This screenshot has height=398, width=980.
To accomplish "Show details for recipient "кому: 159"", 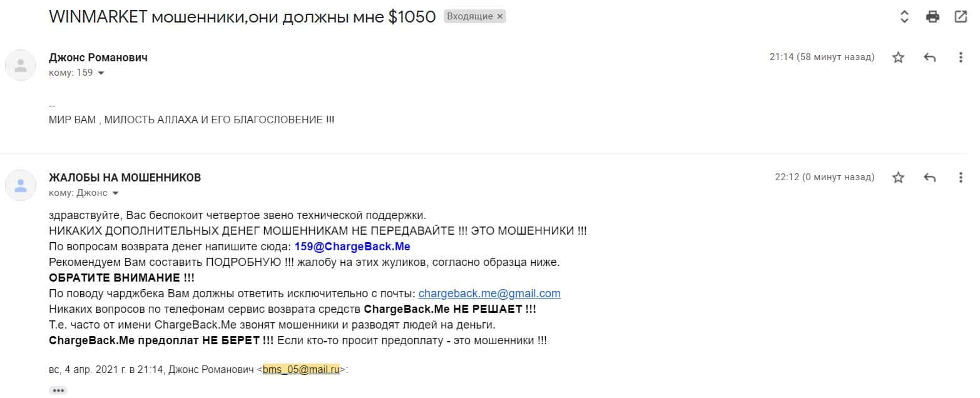I will pos(101,73).
